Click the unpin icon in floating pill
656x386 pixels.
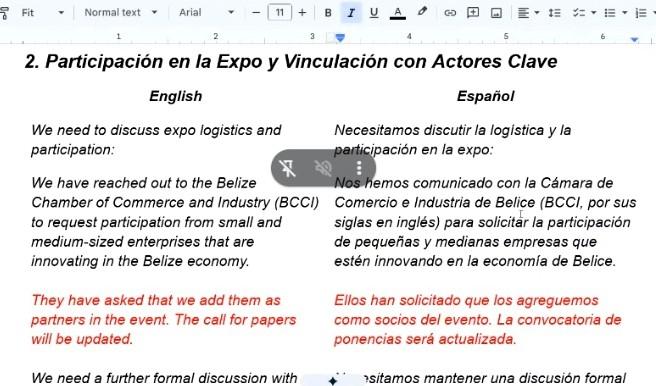287,168
